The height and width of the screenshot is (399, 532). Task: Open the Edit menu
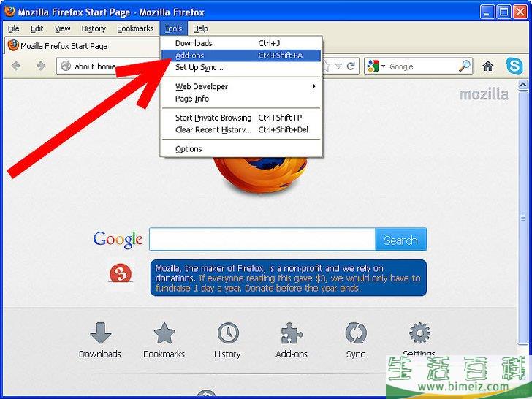(x=37, y=28)
